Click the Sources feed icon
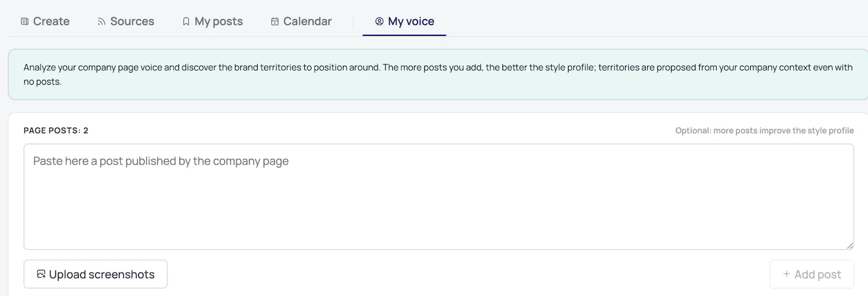The height and width of the screenshot is (296, 868). click(x=101, y=22)
